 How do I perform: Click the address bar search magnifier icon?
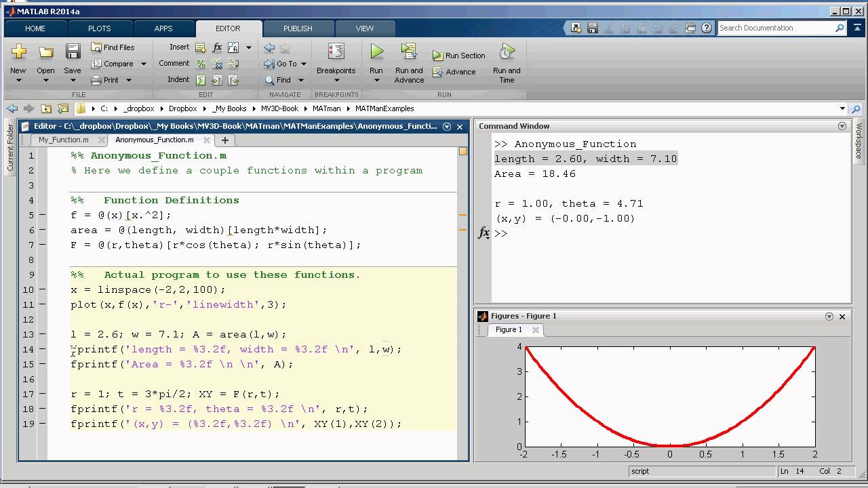tap(856, 108)
